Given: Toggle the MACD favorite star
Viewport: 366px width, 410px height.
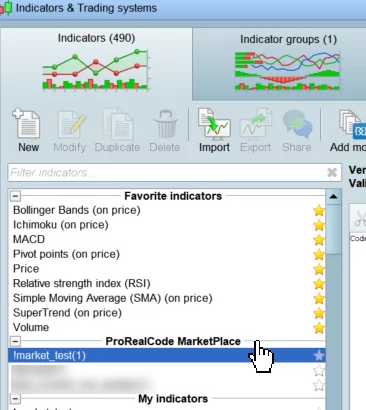Looking at the screenshot, I should (319, 240).
